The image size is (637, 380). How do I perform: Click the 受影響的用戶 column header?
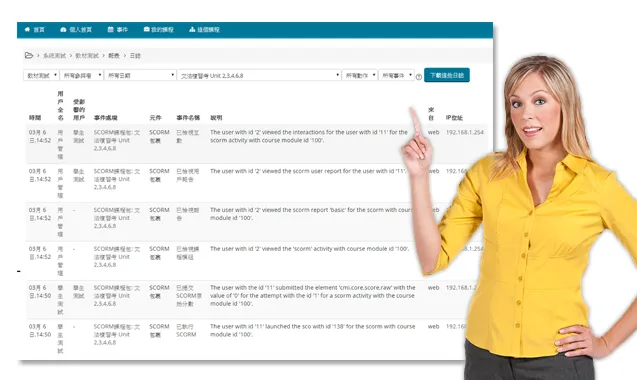[x=79, y=110]
